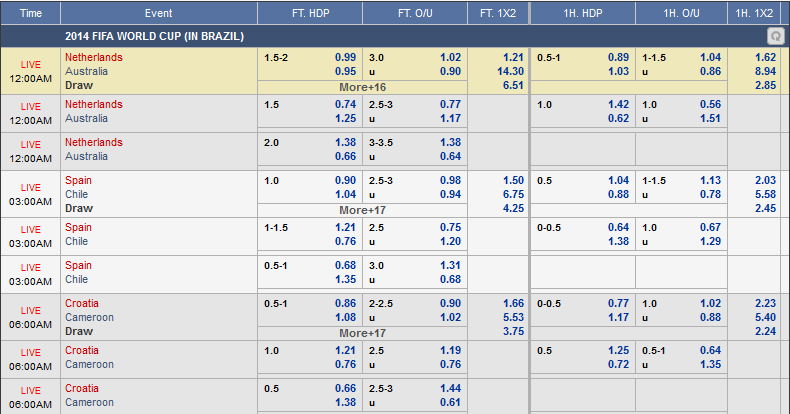This screenshot has width=790, height=414.
Task: Click Croatia first-half win odds 2.23
Action: [767, 303]
